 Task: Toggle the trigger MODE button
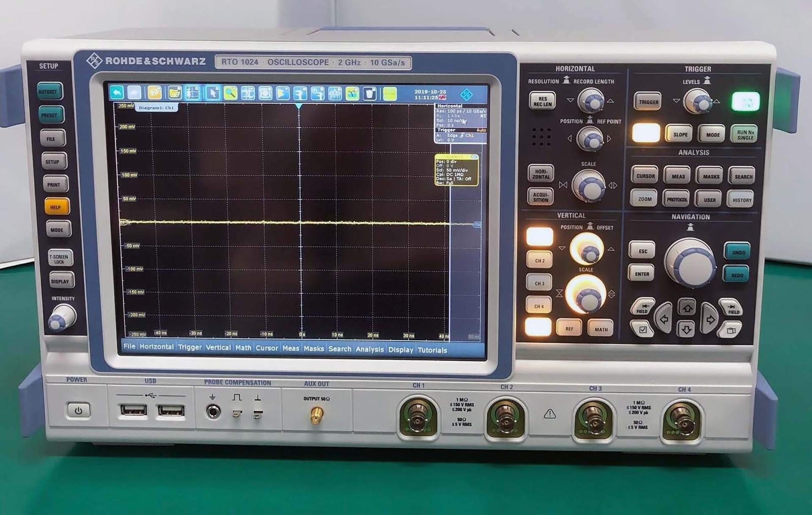(713, 135)
